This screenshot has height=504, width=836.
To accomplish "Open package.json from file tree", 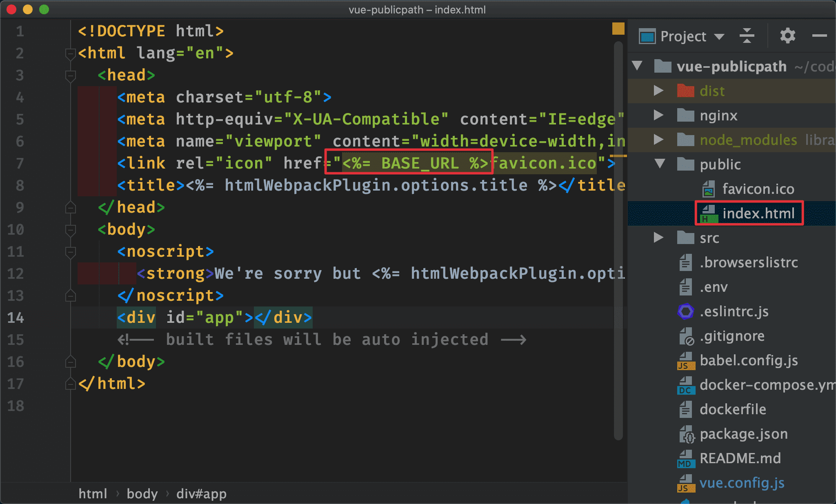I will click(744, 434).
